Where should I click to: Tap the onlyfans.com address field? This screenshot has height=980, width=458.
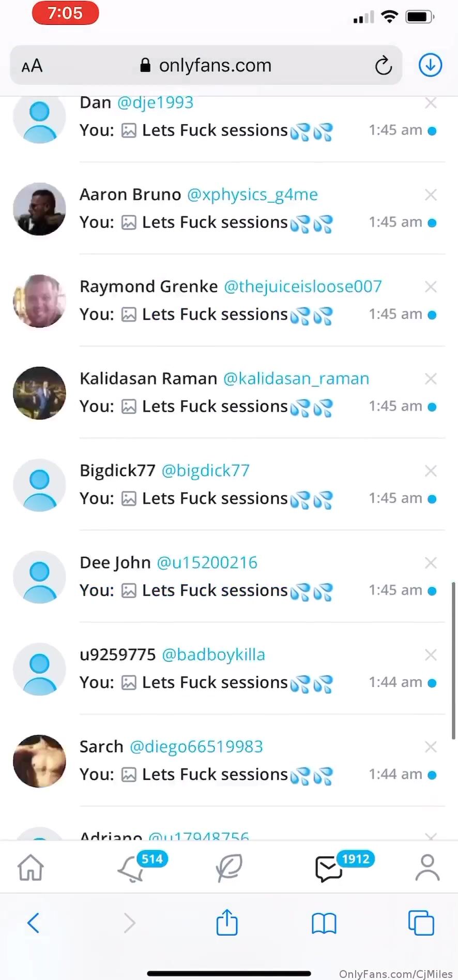click(206, 65)
